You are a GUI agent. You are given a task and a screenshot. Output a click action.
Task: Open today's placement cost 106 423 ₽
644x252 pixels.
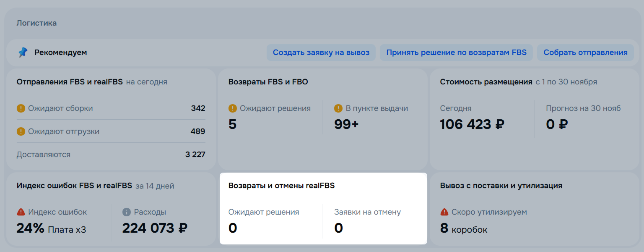click(472, 124)
